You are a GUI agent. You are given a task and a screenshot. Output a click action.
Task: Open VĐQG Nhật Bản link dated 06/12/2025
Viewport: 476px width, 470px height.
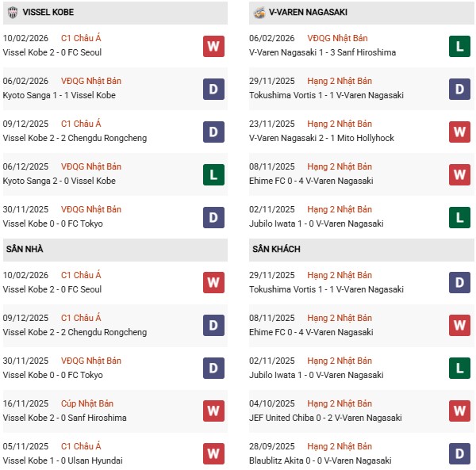click(91, 166)
